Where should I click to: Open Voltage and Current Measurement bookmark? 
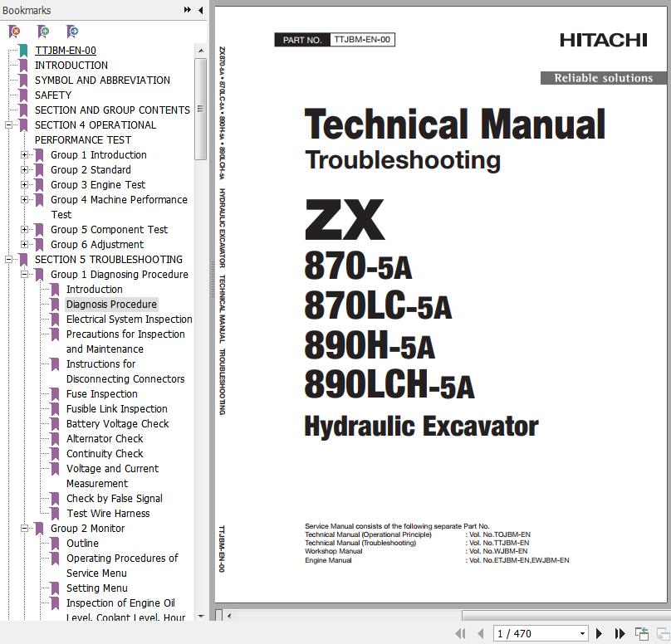113,476
